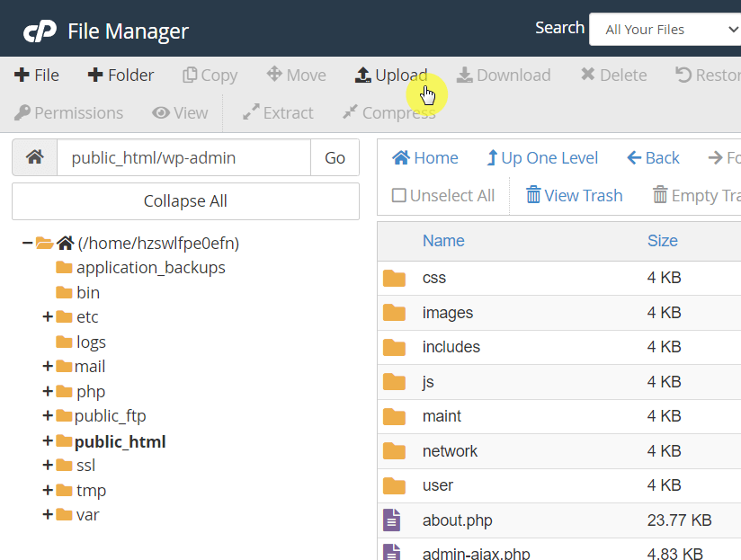This screenshot has width=741, height=560.
Task: Click the Extract toolbar button
Action: click(x=277, y=113)
